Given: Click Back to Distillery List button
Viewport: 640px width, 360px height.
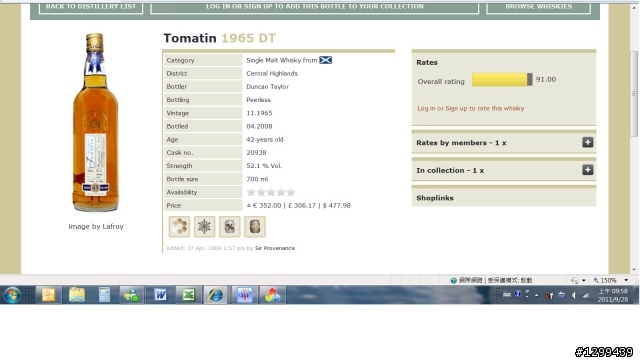Looking at the screenshot, I should (91, 7).
